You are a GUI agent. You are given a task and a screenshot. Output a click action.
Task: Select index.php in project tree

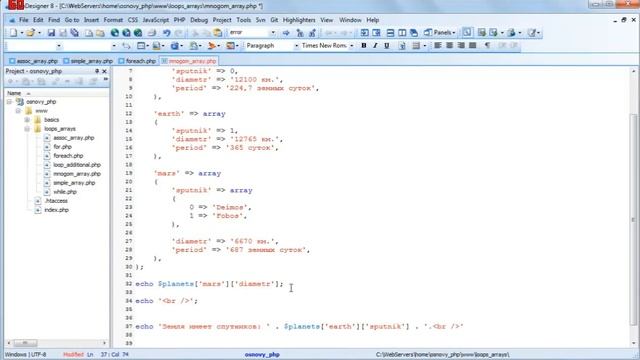[56, 210]
